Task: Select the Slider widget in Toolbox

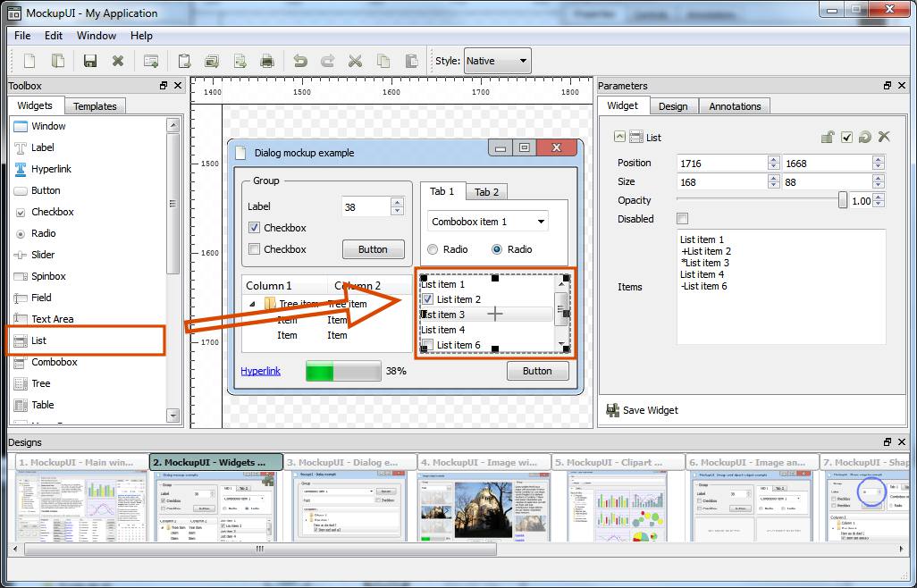Action: 34,255
